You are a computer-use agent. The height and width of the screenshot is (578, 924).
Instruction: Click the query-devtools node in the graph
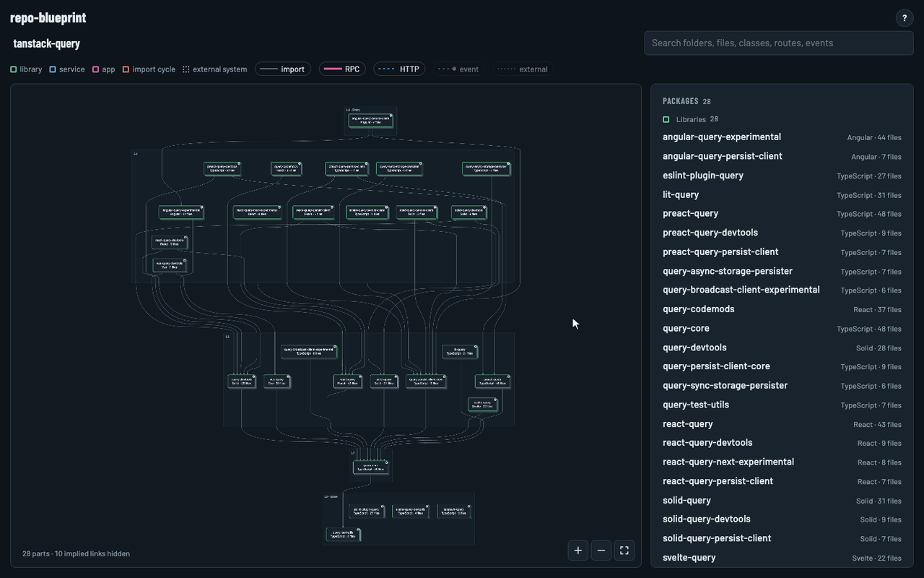pyautogui.click(x=242, y=381)
